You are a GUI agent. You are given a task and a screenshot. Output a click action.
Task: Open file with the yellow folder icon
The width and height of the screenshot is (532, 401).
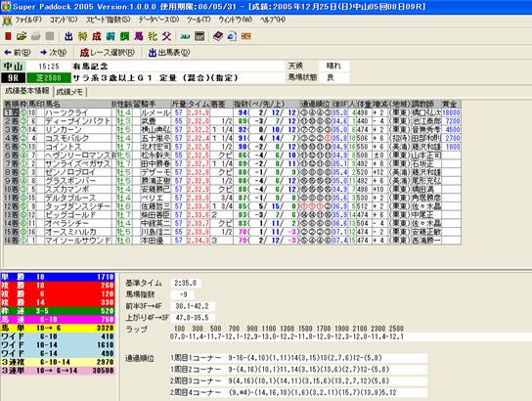coord(22,36)
